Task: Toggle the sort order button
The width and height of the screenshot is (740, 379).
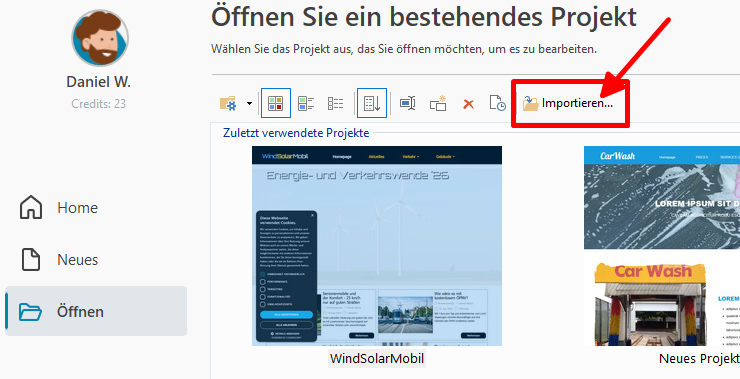Action: tap(372, 103)
